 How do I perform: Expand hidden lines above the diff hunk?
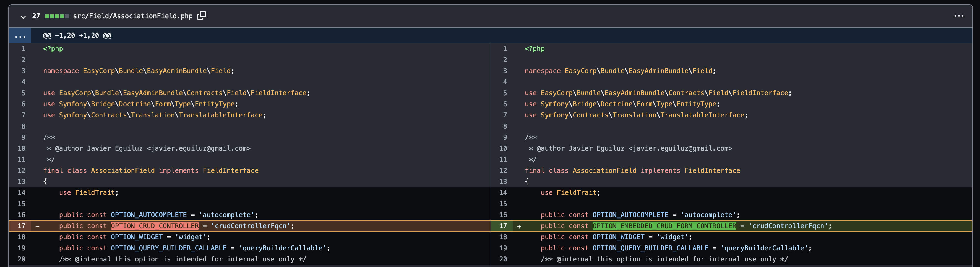click(19, 35)
